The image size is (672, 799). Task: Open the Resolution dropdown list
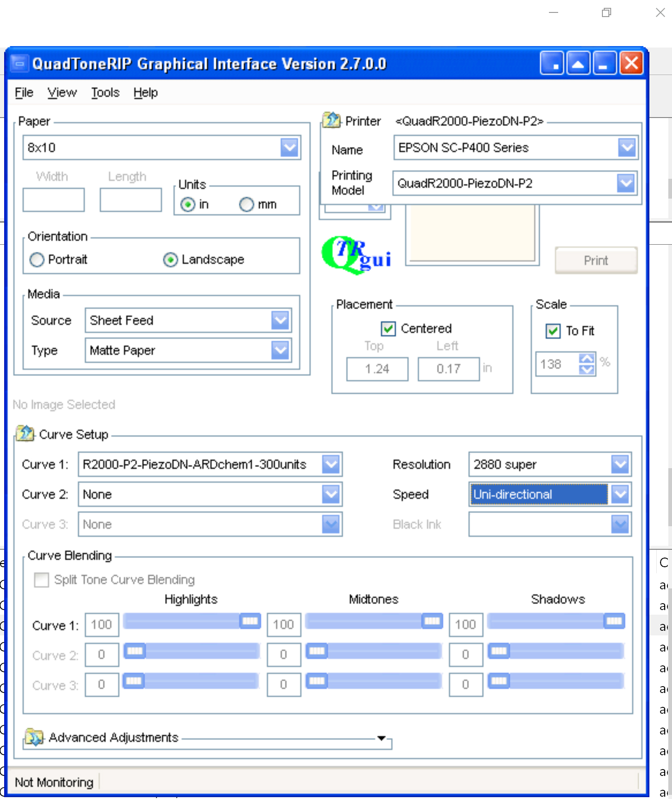(620, 464)
